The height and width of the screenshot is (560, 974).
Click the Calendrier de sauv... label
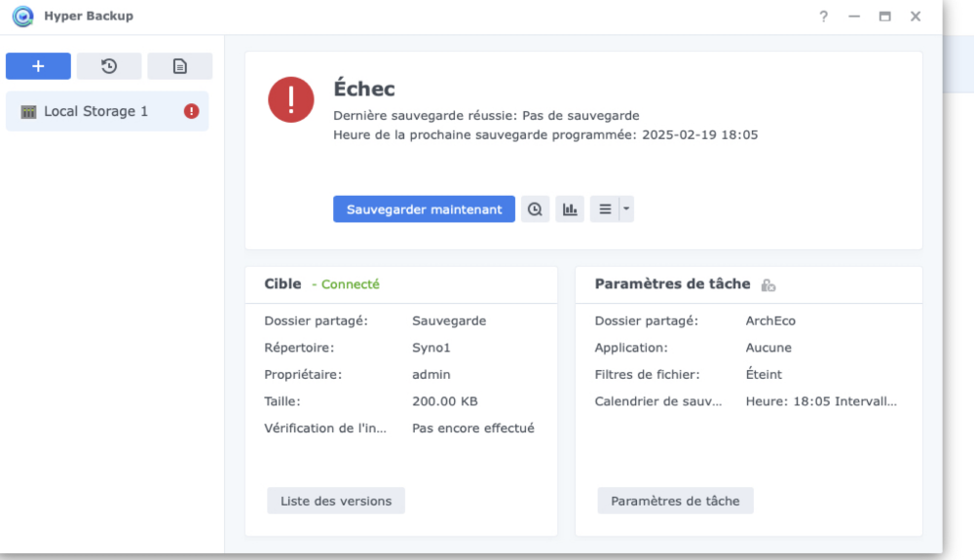(657, 401)
